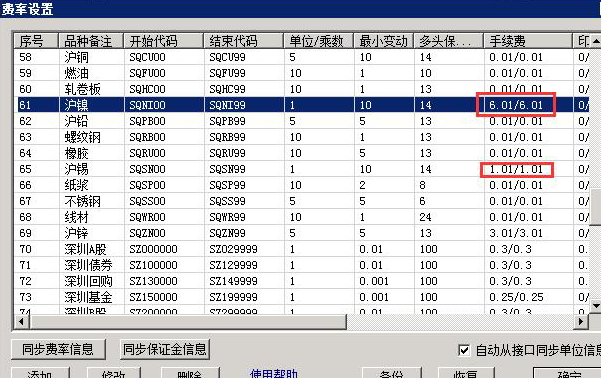Click the 恢复 button
The image size is (601, 378).
(466, 373)
